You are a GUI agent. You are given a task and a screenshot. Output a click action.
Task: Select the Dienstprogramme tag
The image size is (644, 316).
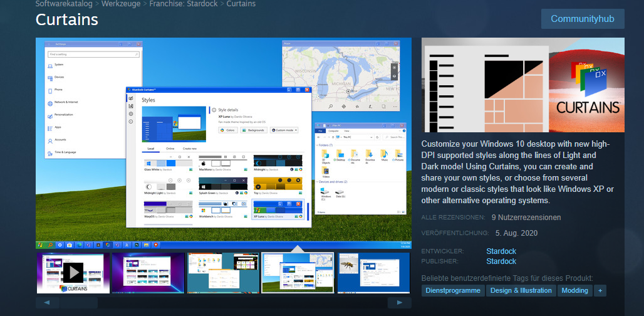click(x=453, y=290)
